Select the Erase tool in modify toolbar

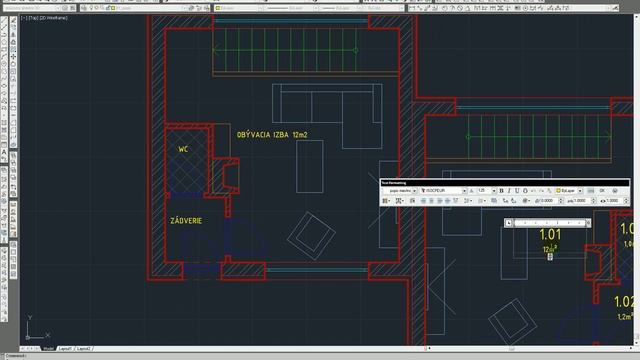(x=13, y=20)
